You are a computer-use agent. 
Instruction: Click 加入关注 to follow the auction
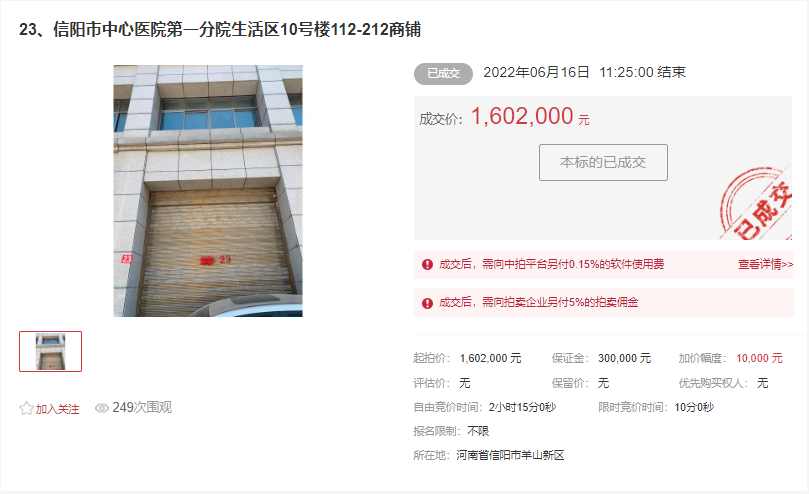[57, 409]
